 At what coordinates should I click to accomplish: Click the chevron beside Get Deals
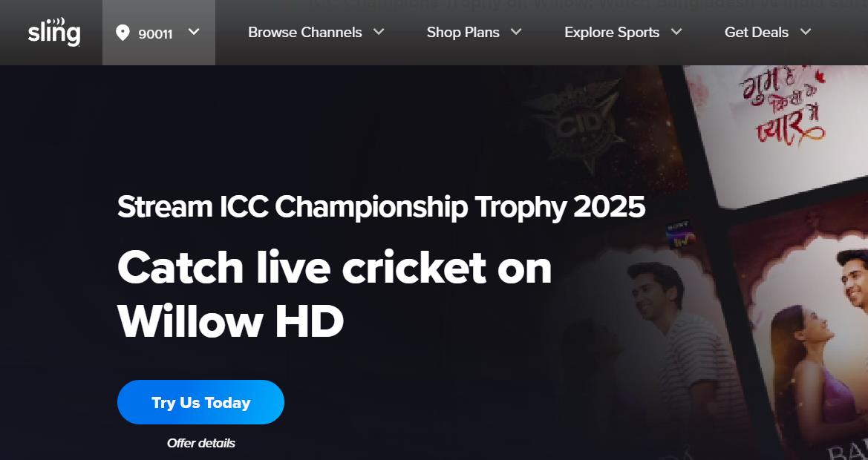806,32
